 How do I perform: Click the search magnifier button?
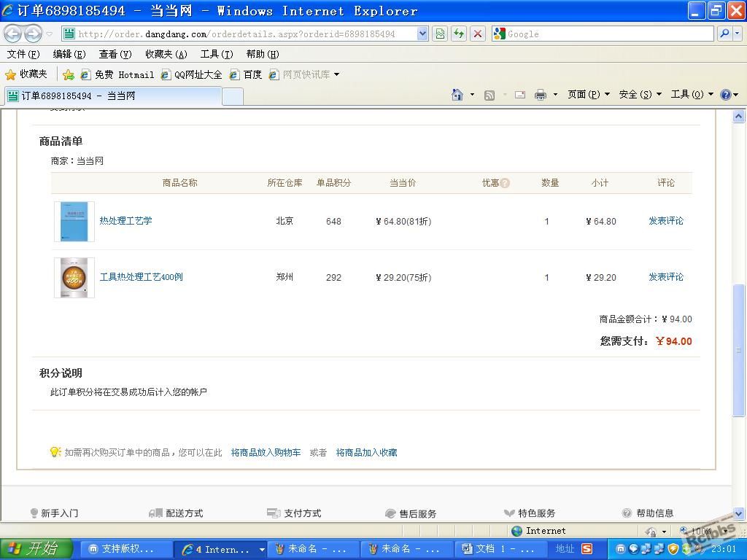tap(724, 34)
